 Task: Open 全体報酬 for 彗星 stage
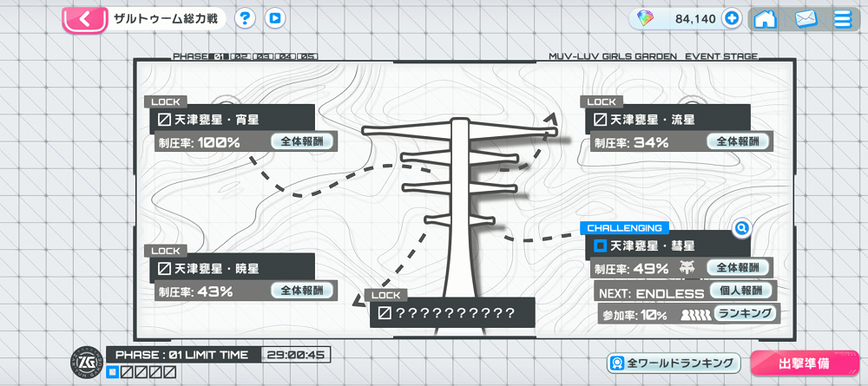[x=739, y=268]
